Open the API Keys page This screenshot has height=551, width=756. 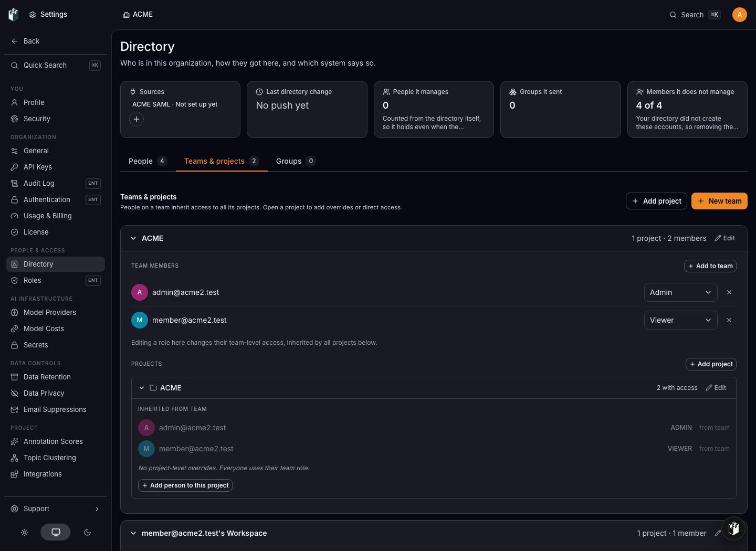click(x=56, y=167)
